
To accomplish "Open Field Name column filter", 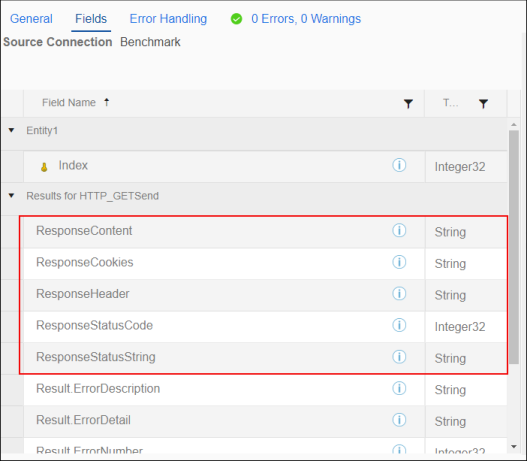I will point(408,104).
